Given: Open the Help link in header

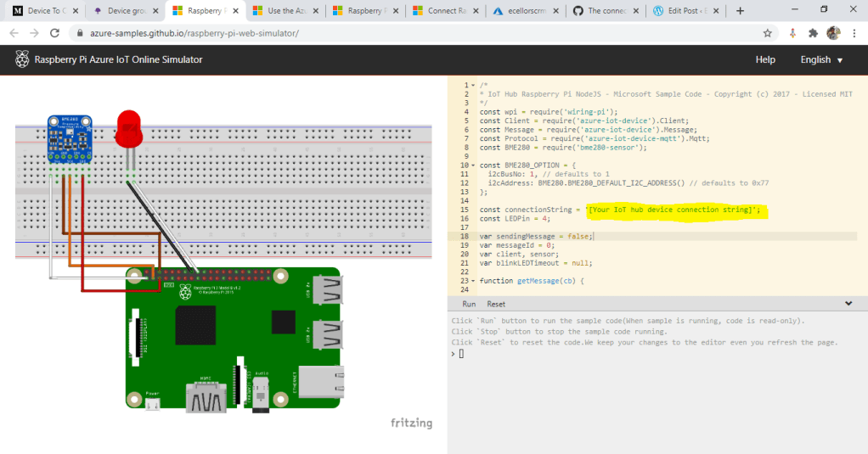Looking at the screenshot, I should 765,60.
